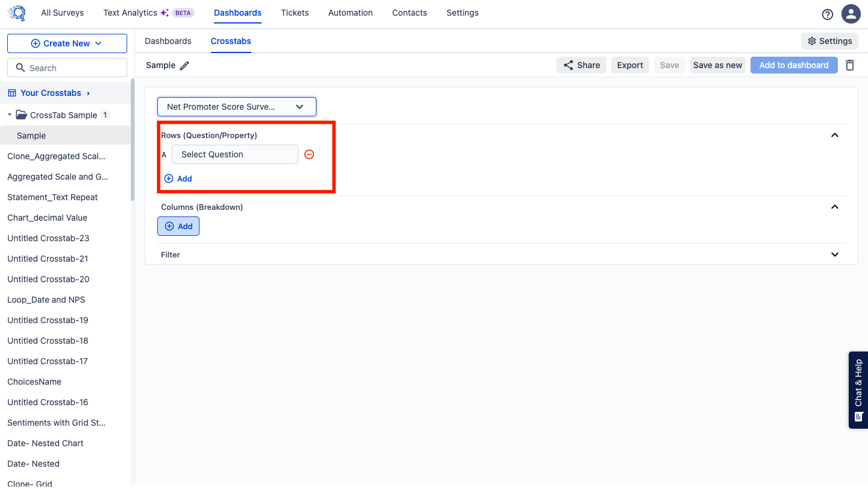Image resolution: width=868 pixels, height=489 pixels.
Task: Click the app logo in top left
Action: pyautogui.click(x=17, y=13)
